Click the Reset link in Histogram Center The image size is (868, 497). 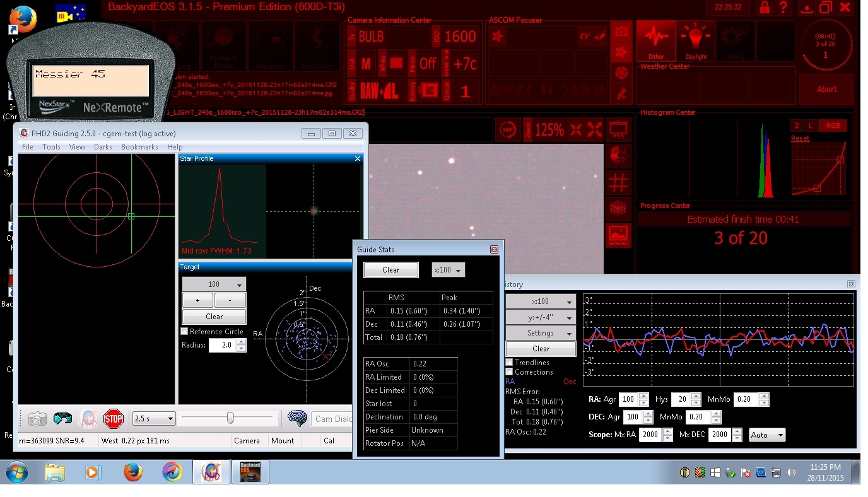800,138
